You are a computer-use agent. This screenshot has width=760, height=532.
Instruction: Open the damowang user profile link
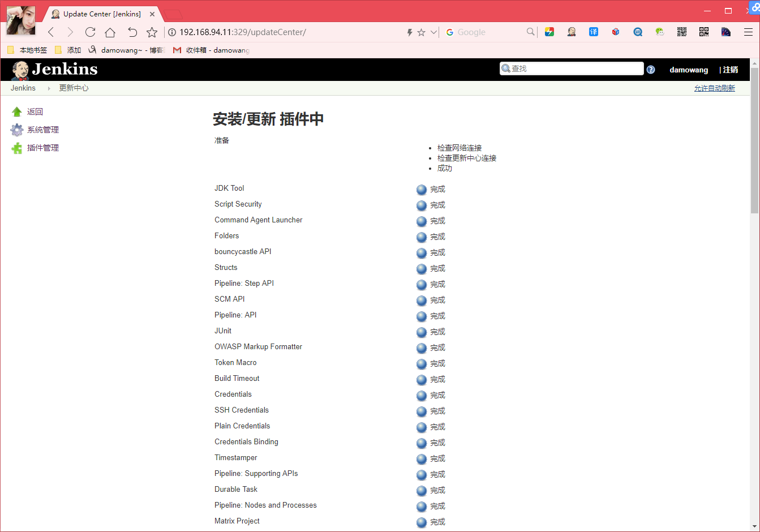point(689,70)
